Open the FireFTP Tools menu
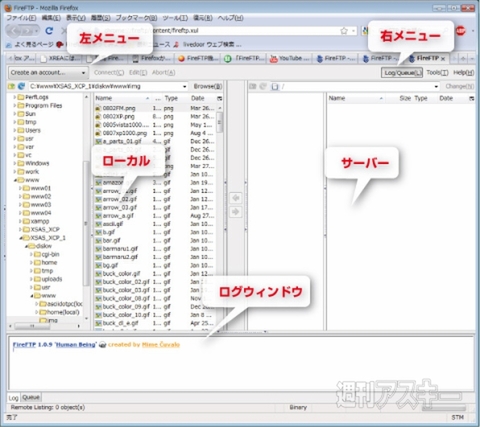480x427 pixels. 437,73
